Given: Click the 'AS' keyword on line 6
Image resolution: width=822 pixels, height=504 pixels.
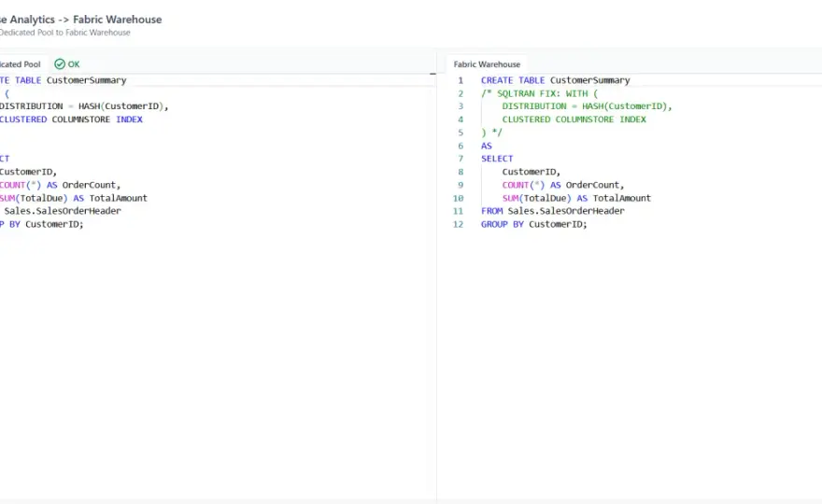Looking at the screenshot, I should tap(486, 146).
